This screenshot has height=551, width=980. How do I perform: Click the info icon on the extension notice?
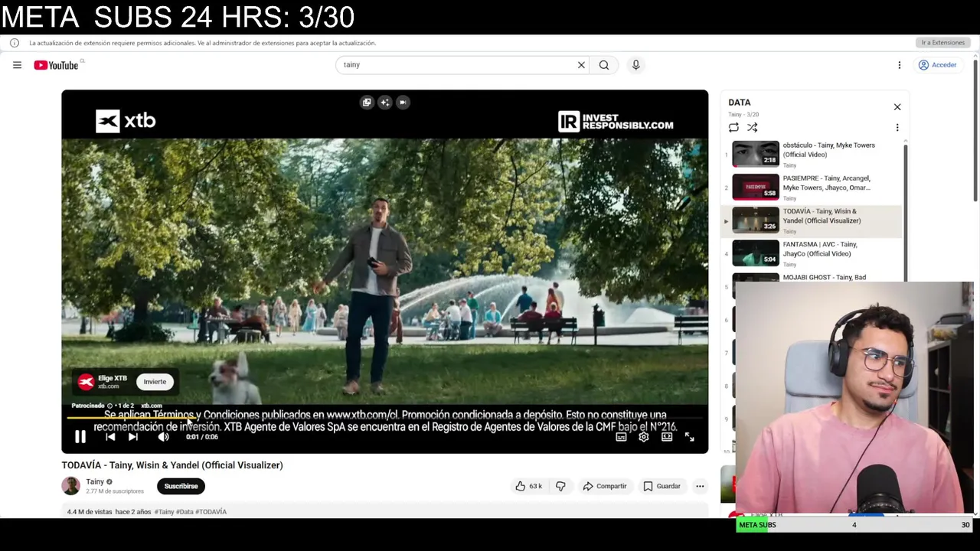tap(15, 43)
